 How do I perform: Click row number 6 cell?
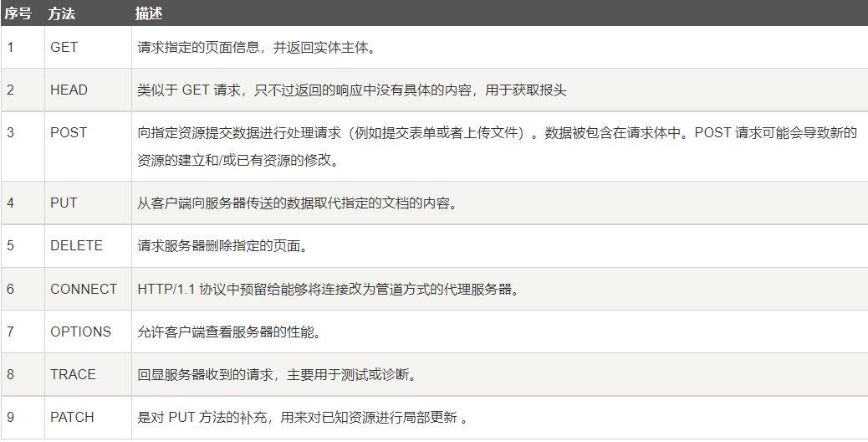click(23, 289)
